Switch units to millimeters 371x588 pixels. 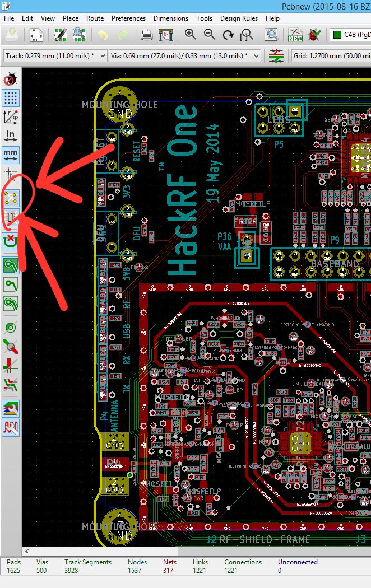point(11,154)
